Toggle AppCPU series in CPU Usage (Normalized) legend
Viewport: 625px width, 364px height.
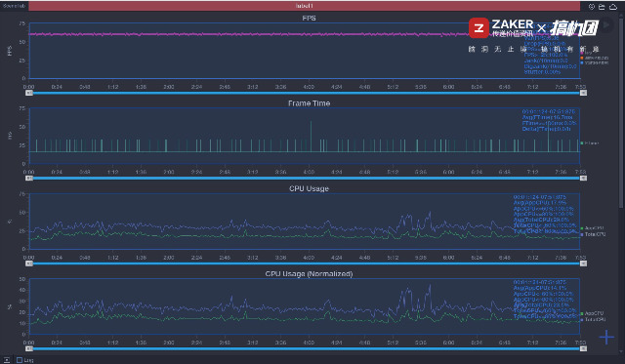tap(593, 313)
